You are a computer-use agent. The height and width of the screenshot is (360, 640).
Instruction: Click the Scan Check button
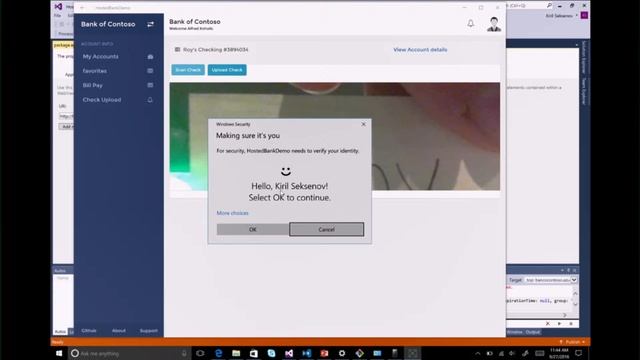tap(188, 70)
